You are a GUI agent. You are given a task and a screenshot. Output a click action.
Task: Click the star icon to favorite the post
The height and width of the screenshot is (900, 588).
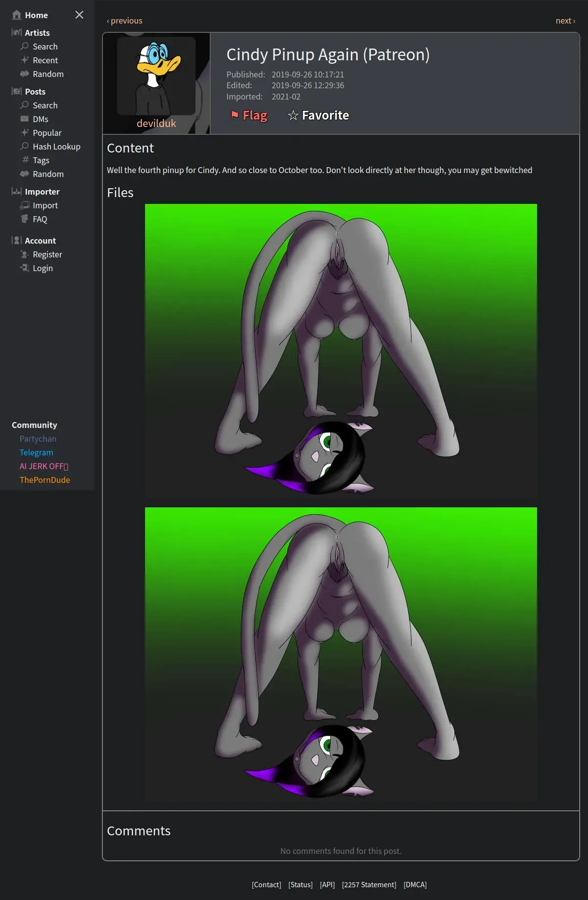tap(293, 115)
